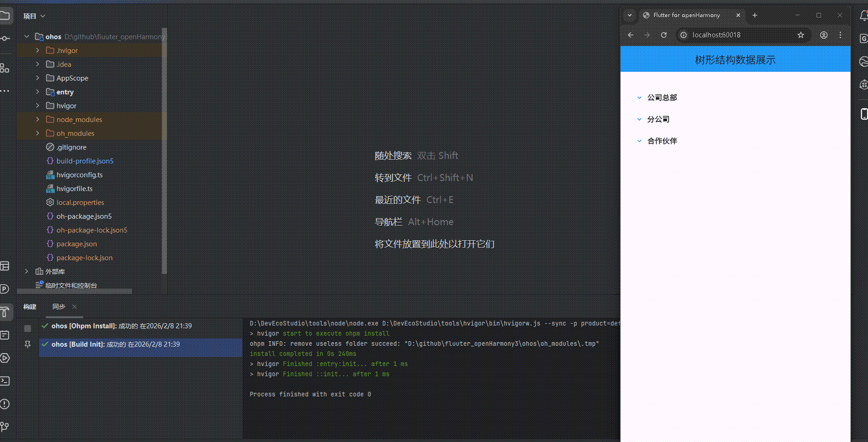Click the stop build square icon

(28, 328)
